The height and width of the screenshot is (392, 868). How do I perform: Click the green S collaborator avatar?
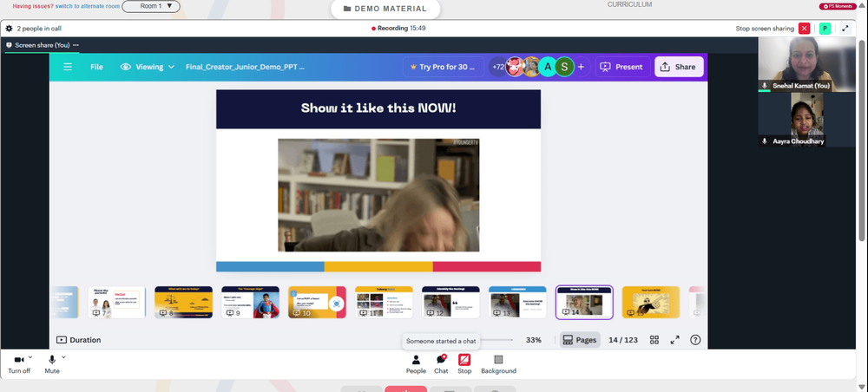(x=565, y=67)
